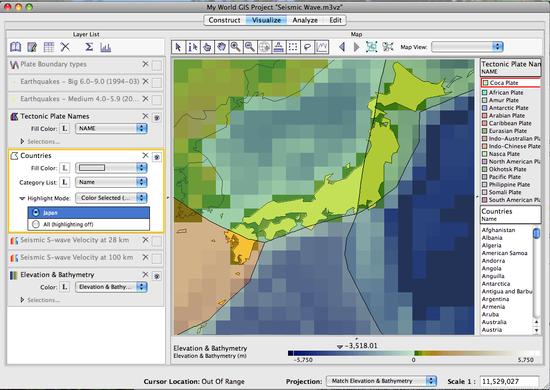Open the Map View dropdown

coord(467,47)
